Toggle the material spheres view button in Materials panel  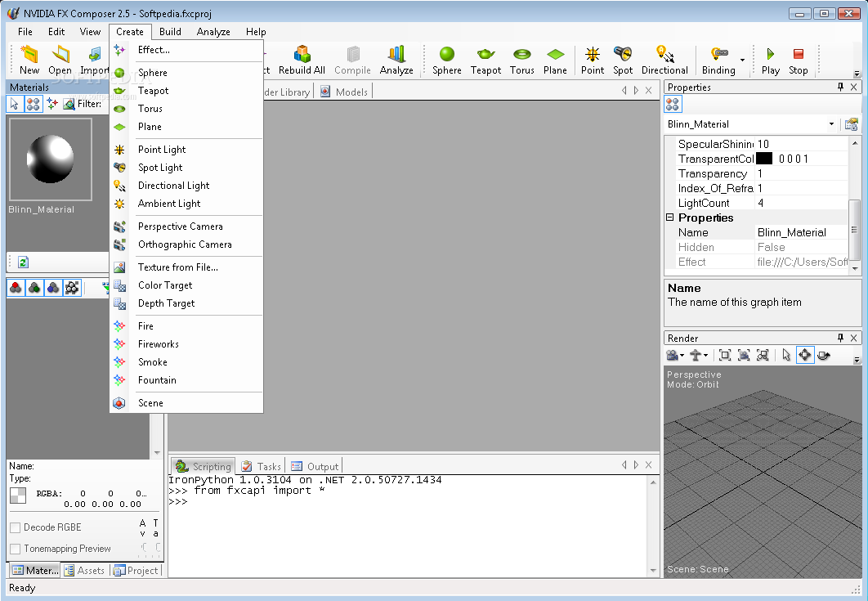pos(34,104)
